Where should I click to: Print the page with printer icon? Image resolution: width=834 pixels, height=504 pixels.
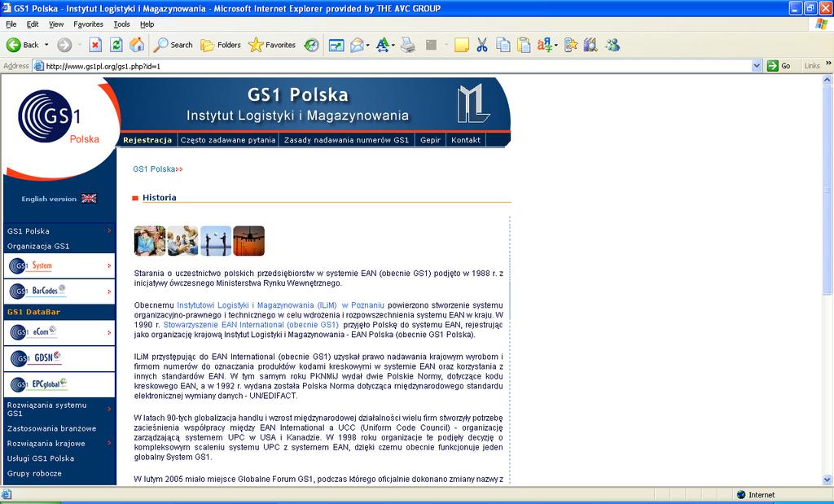(408, 46)
